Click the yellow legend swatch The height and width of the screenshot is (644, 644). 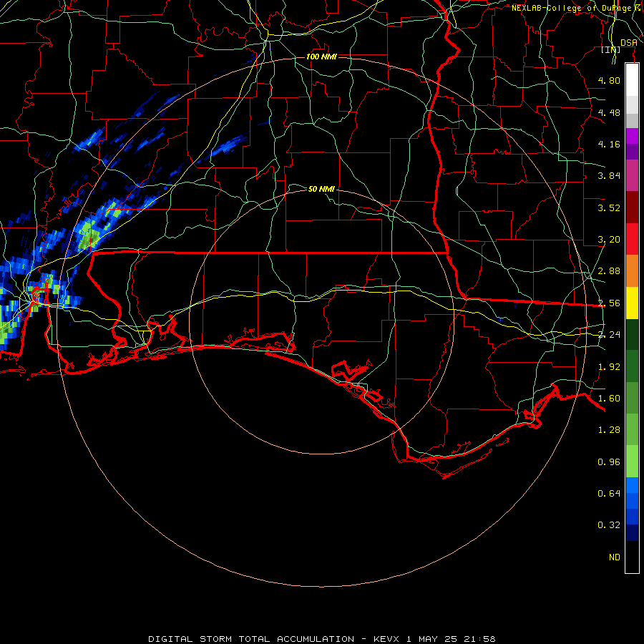[632, 303]
